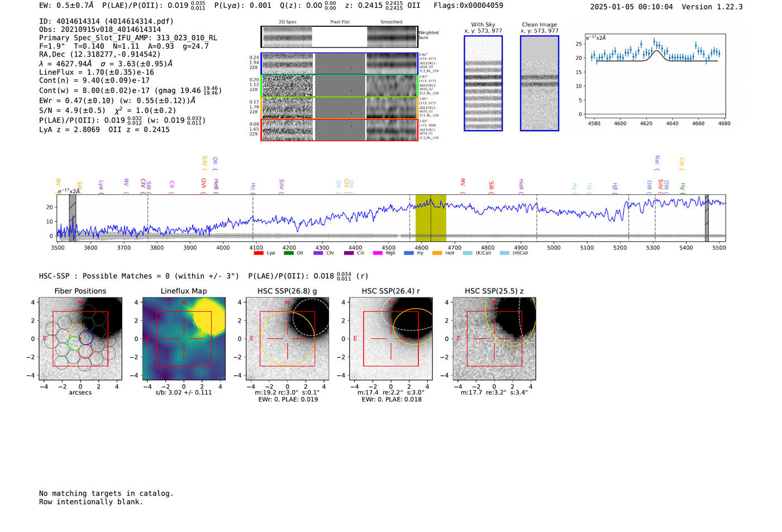The height and width of the screenshot is (532, 782).
Task: Click the red Lyα legend swatch
Action: tap(258, 253)
